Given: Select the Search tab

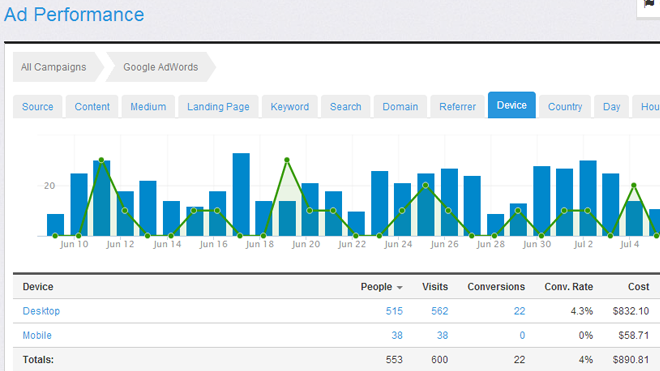Looking at the screenshot, I should tap(346, 107).
